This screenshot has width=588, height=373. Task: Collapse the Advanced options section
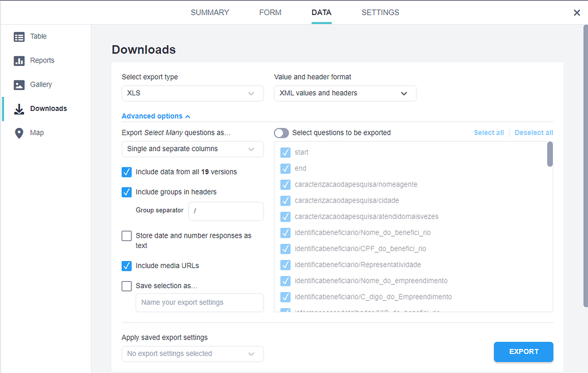pos(156,116)
